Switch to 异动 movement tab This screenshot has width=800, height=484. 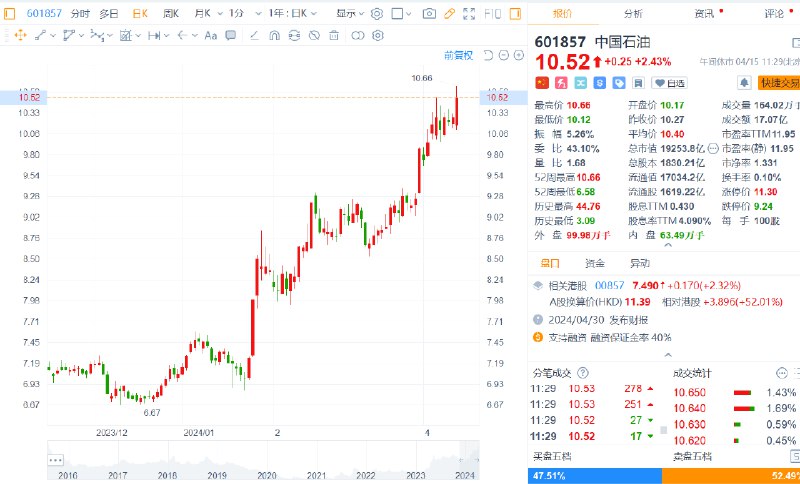pyautogui.click(x=640, y=264)
